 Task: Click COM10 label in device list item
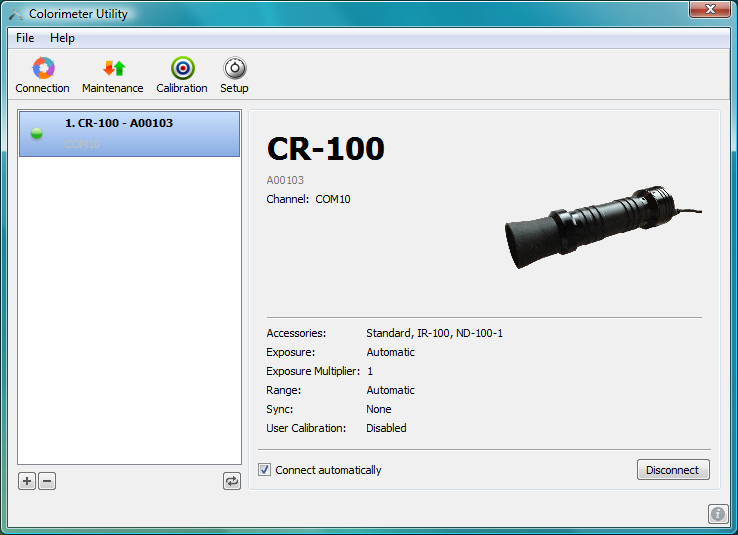pyautogui.click(x=82, y=144)
